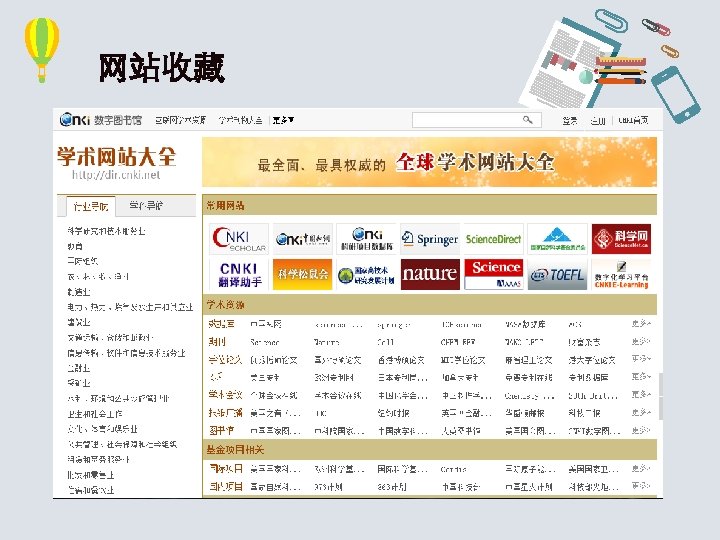
Task: Open the nature journal logo
Action: click(x=430, y=275)
